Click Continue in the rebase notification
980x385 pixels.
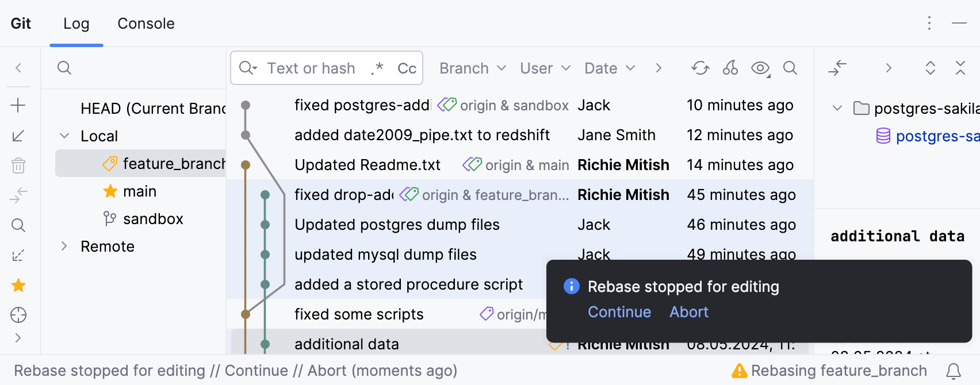(x=619, y=312)
